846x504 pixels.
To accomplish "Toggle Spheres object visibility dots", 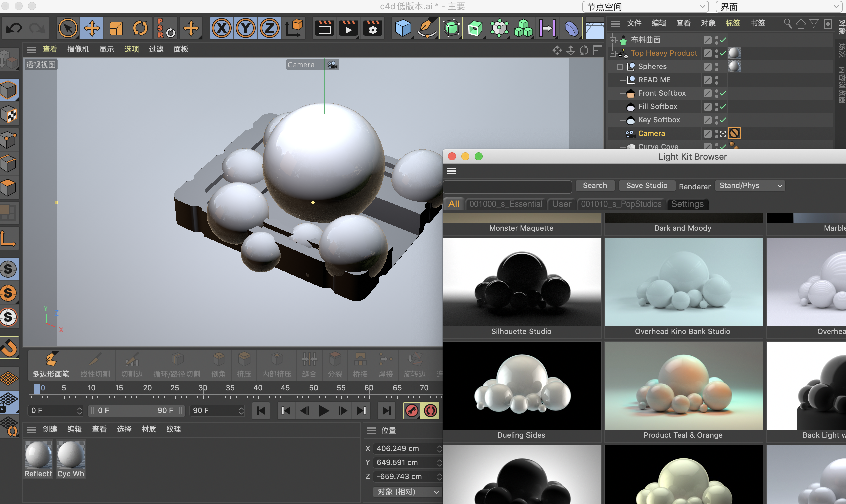I will [716, 66].
